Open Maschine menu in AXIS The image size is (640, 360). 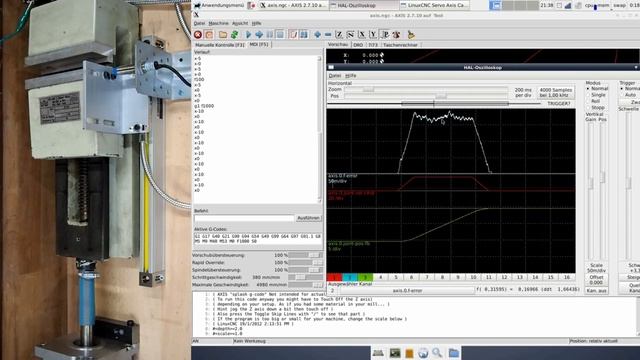pyautogui.click(x=218, y=23)
